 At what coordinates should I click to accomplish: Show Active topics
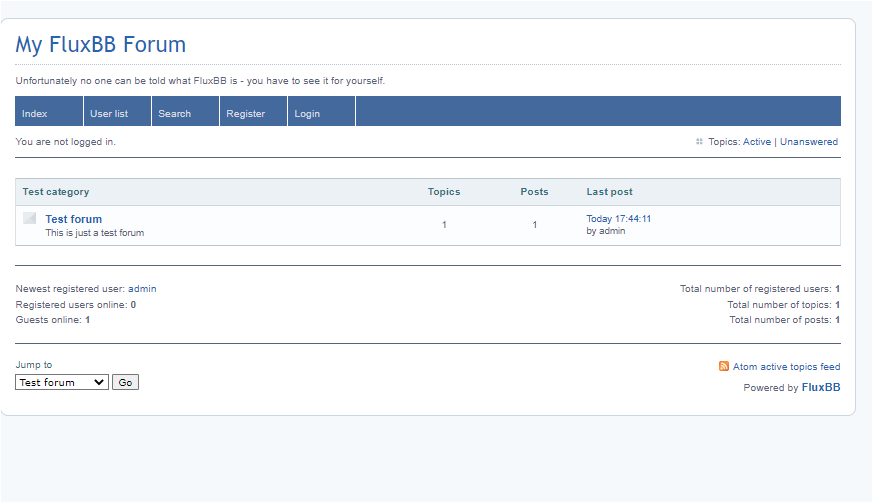click(757, 141)
